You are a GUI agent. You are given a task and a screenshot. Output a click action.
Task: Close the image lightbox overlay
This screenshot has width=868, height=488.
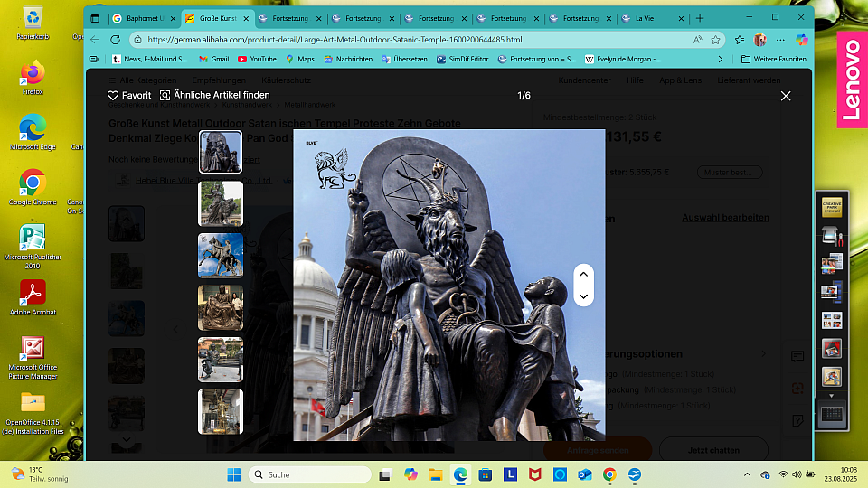pos(786,96)
